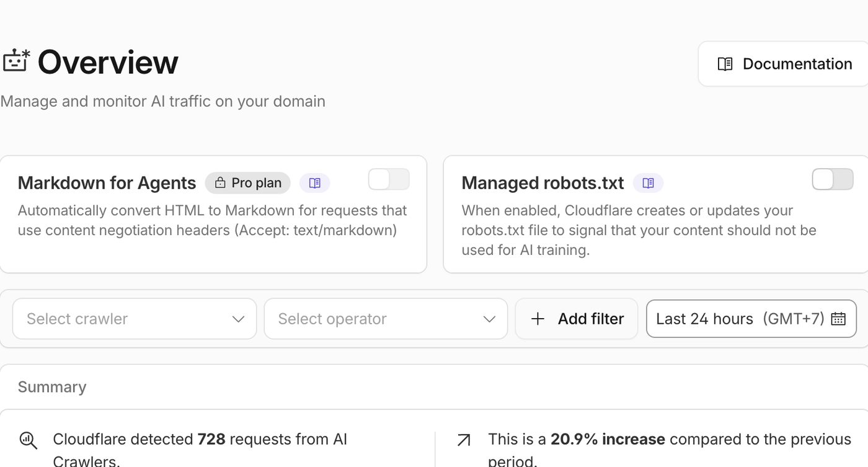Image resolution: width=868 pixels, height=467 pixels.
Task: Click the calendar icon in date range
Action: tap(838, 319)
